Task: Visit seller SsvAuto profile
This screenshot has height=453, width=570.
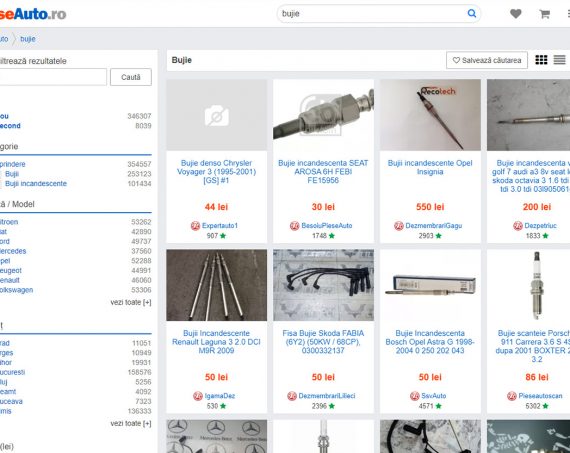Action: pyautogui.click(x=434, y=396)
